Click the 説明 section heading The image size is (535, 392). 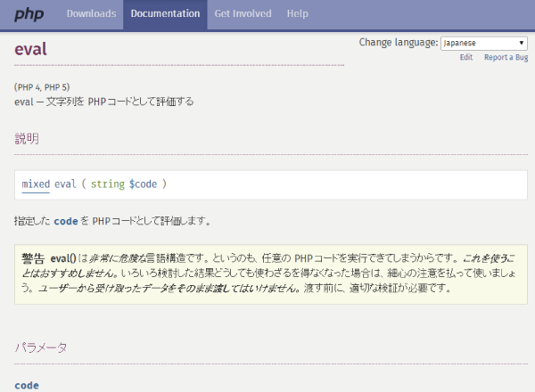tap(27, 139)
